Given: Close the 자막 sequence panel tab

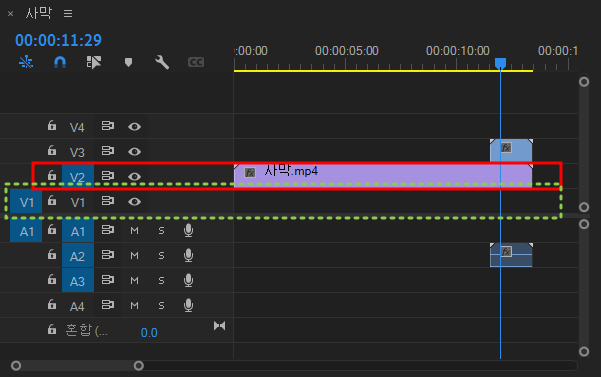Looking at the screenshot, I should (11, 14).
